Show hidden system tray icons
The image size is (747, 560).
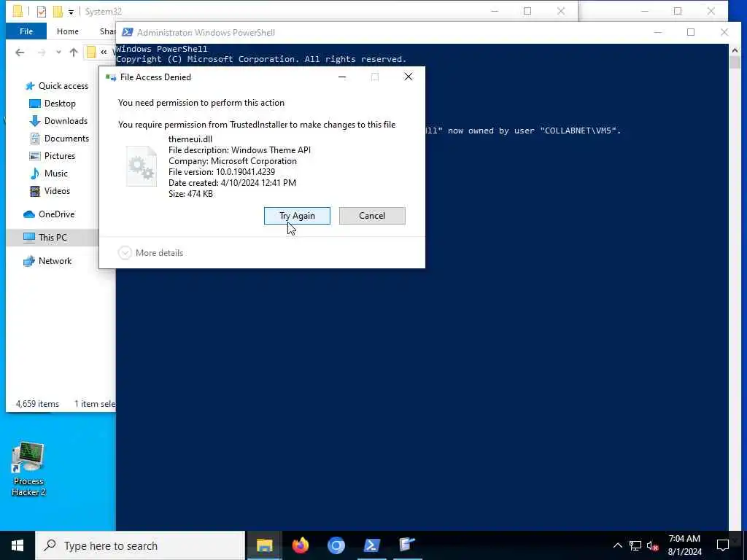click(617, 545)
